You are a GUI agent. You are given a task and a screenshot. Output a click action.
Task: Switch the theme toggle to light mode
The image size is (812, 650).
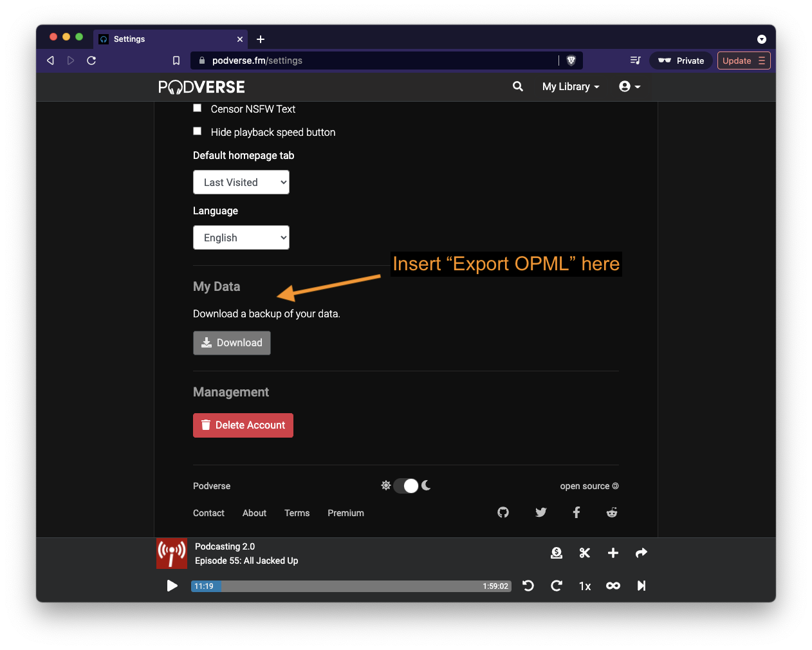pos(406,485)
